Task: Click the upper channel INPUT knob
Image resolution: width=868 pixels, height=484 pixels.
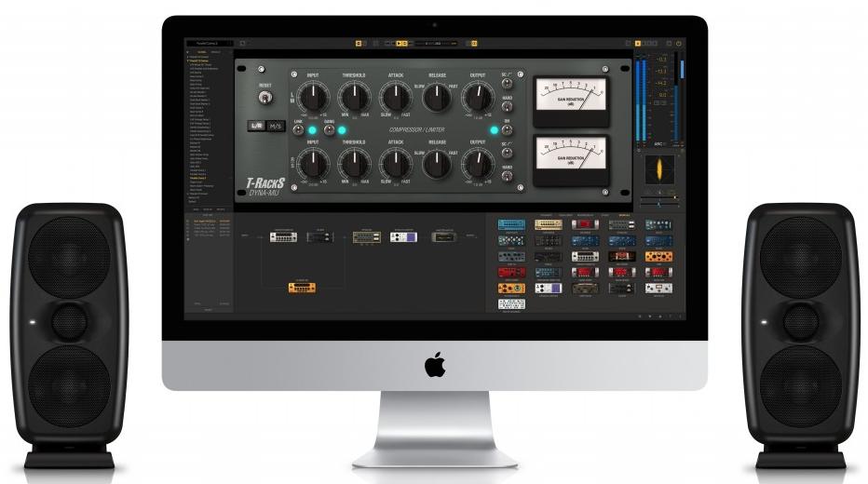Action: [x=313, y=98]
